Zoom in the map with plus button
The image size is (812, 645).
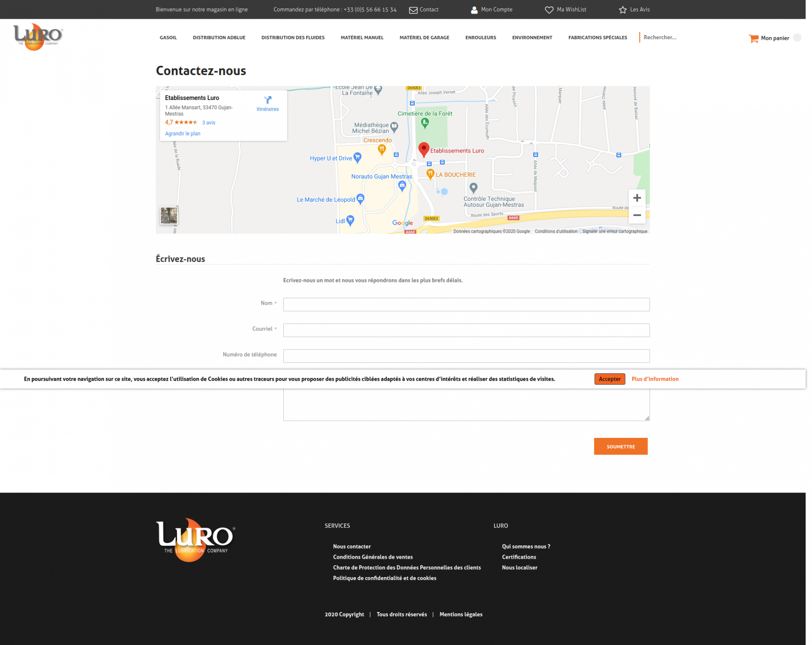point(637,198)
